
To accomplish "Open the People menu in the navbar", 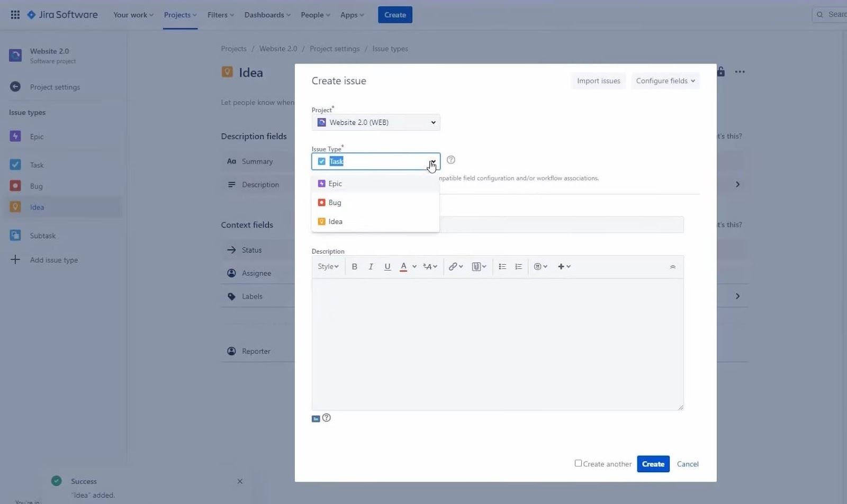I will [314, 15].
